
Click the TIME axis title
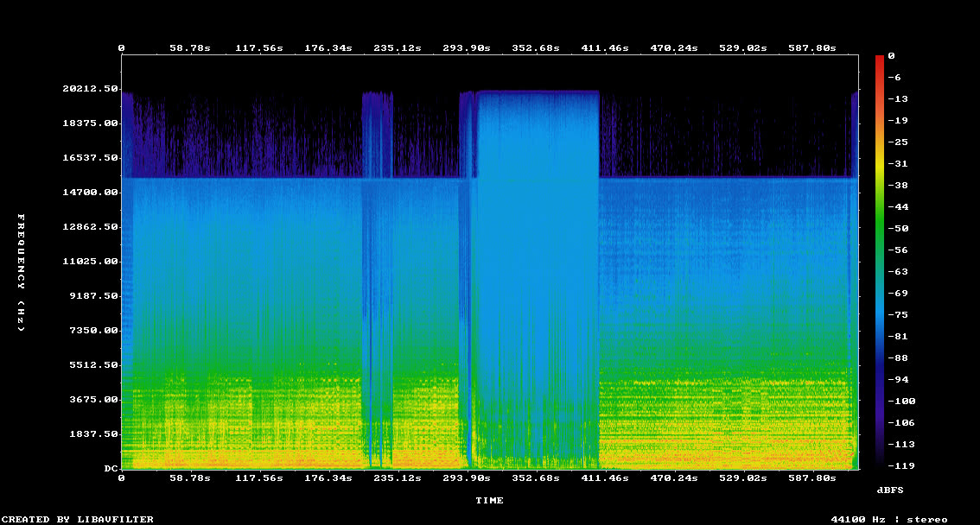(489, 501)
